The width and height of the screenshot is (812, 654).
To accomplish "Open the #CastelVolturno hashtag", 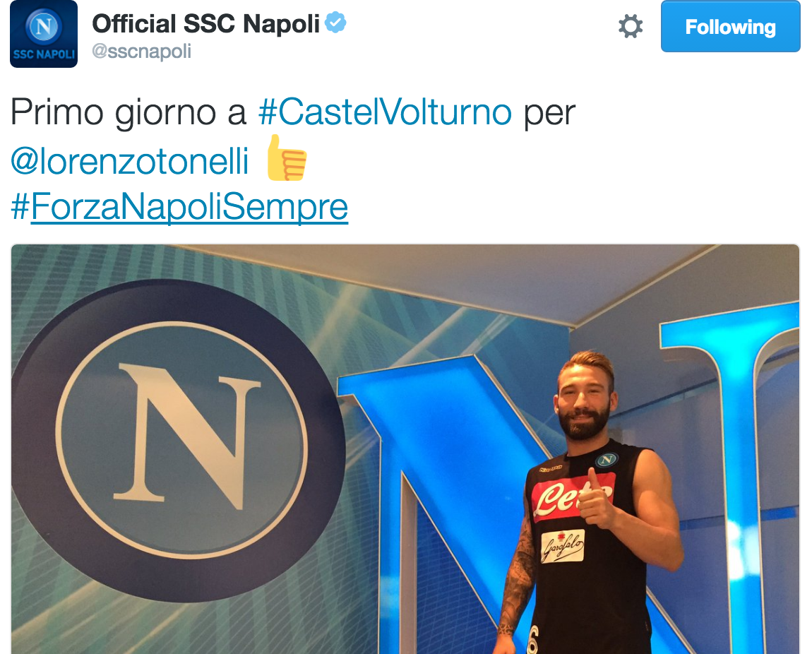I will (386, 112).
